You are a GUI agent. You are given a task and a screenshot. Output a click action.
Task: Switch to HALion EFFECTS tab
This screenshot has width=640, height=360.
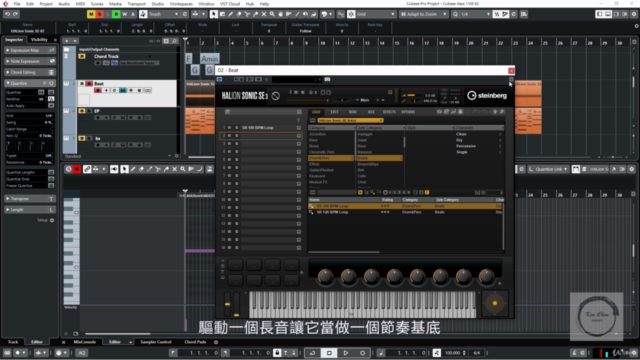[389, 112]
